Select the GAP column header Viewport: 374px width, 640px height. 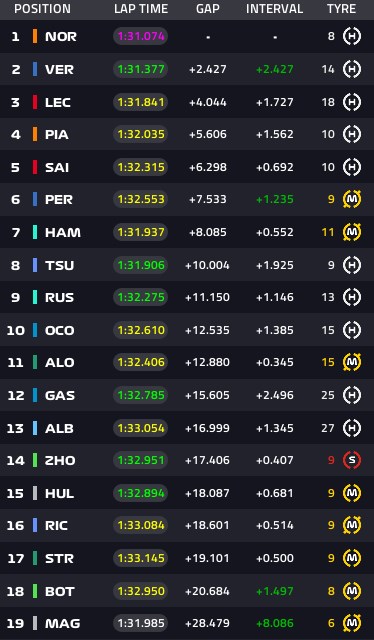click(208, 9)
